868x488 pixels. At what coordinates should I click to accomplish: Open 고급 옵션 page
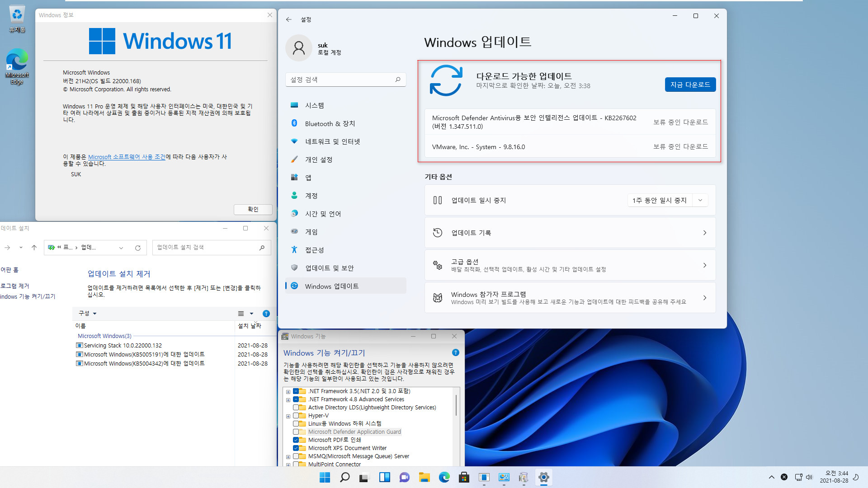570,265
